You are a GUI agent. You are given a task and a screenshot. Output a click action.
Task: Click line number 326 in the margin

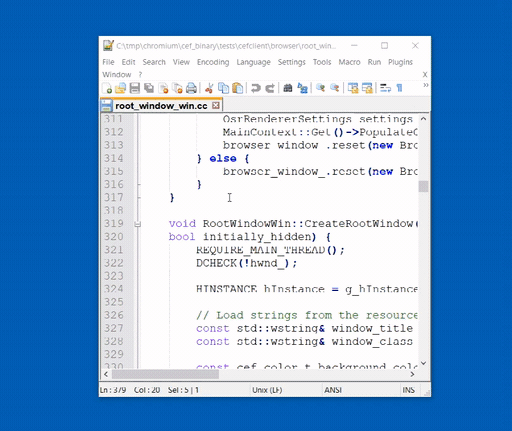114,315
